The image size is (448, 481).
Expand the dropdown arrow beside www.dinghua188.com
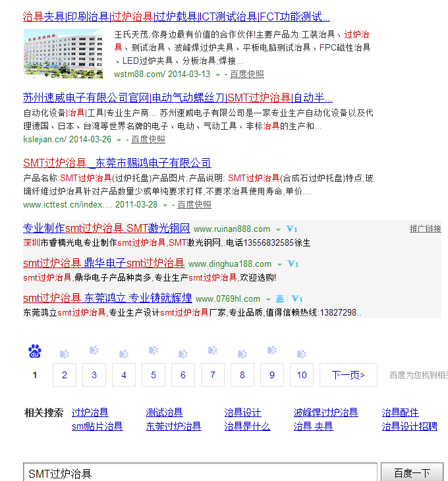279,264
